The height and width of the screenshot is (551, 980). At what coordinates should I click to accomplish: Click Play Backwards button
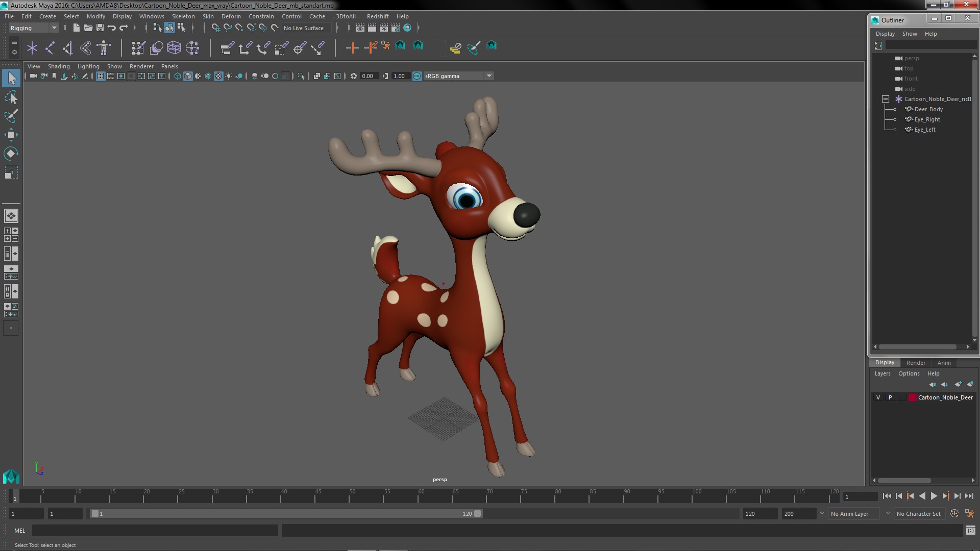(x=922, y=496)
